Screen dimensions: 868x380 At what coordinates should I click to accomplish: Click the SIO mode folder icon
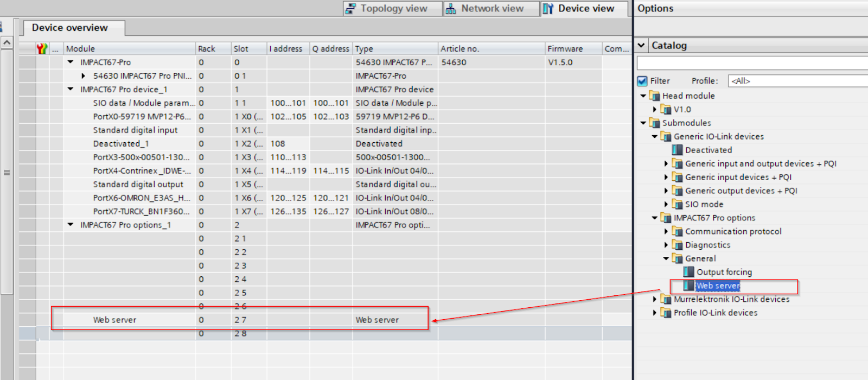pyautogui.click(x=677, y=205)
